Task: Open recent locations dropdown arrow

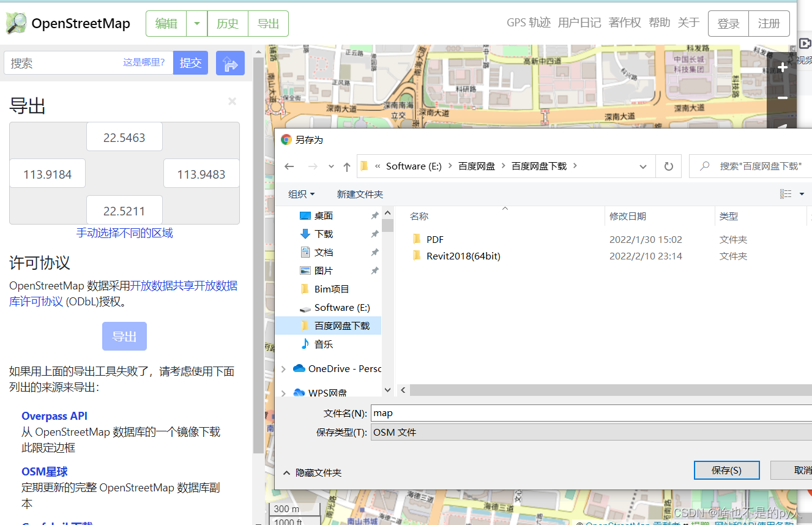Action: [x=331, y=166]
